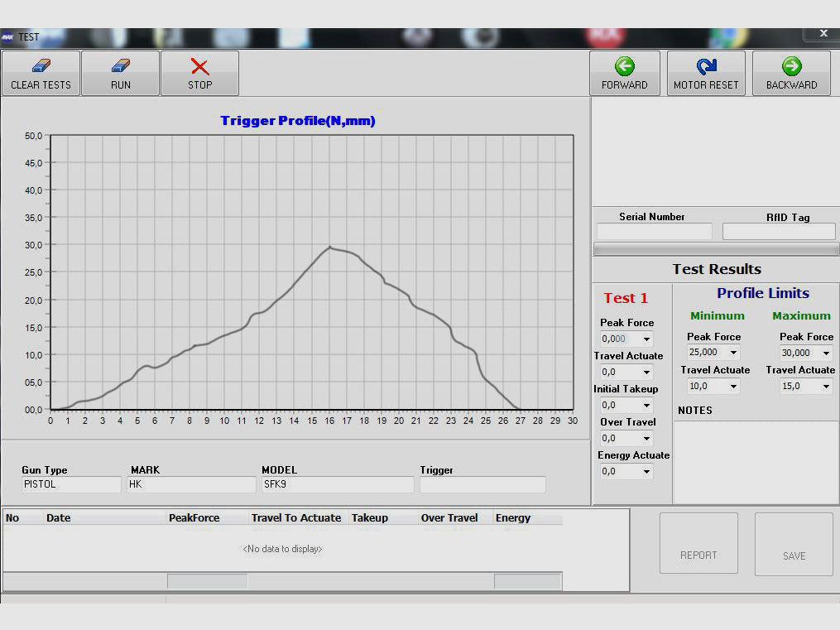Hit the red X Stop icon
This screenshot has width=840, height=630.
pyautogui.click(x=199, y=66)
